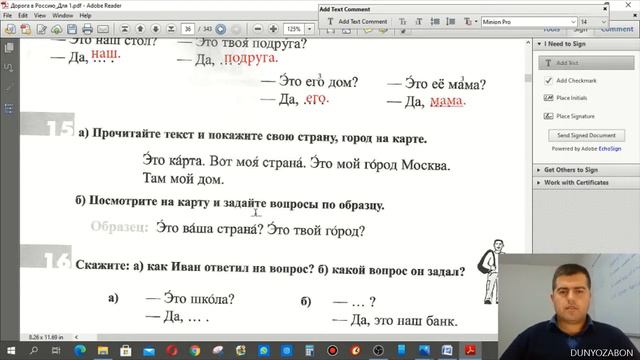This screenshot has height=360, width=640.
Task: Select the Add Checkmark tool
Action: coord(570,81)
